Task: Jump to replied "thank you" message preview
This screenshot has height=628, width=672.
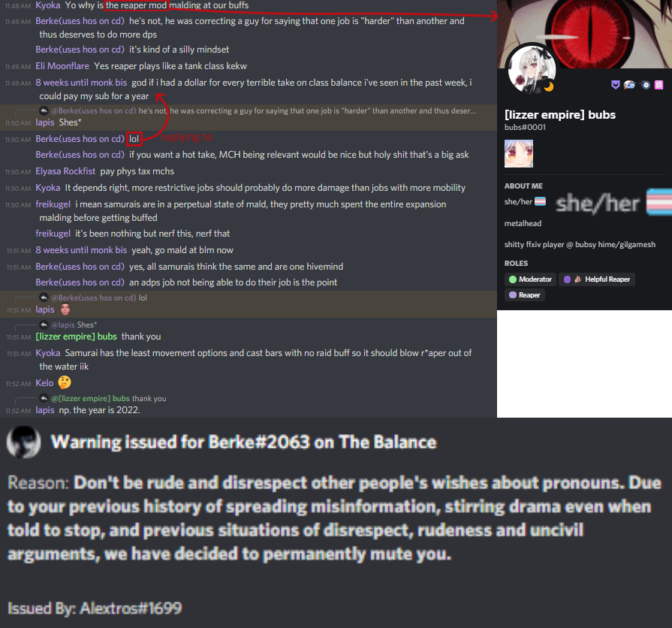Action: point(109,398)
